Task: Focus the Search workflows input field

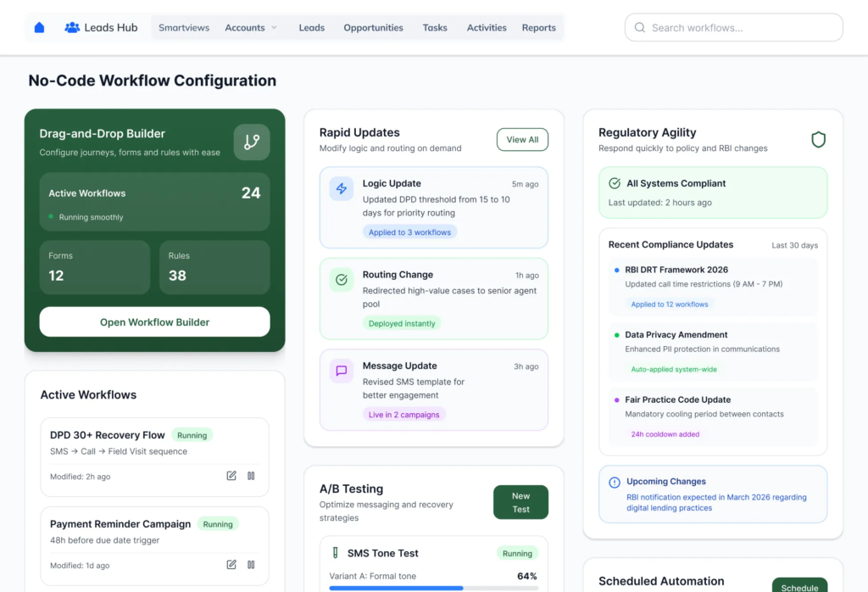Action: [x=733, y=28]
